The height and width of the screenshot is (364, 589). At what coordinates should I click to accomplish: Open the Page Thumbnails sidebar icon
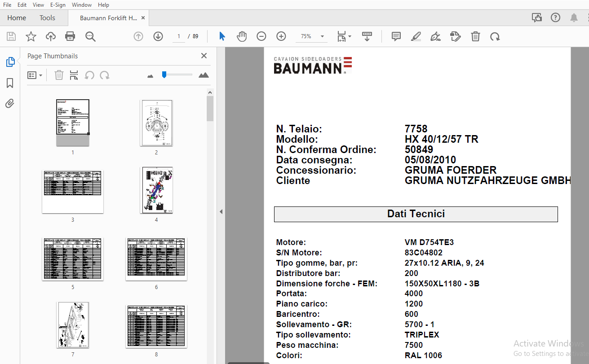point(10,62)
